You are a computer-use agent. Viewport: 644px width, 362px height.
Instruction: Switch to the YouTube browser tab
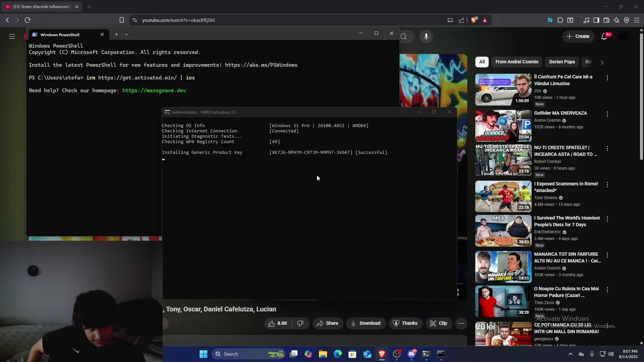(x=42, y=7)
